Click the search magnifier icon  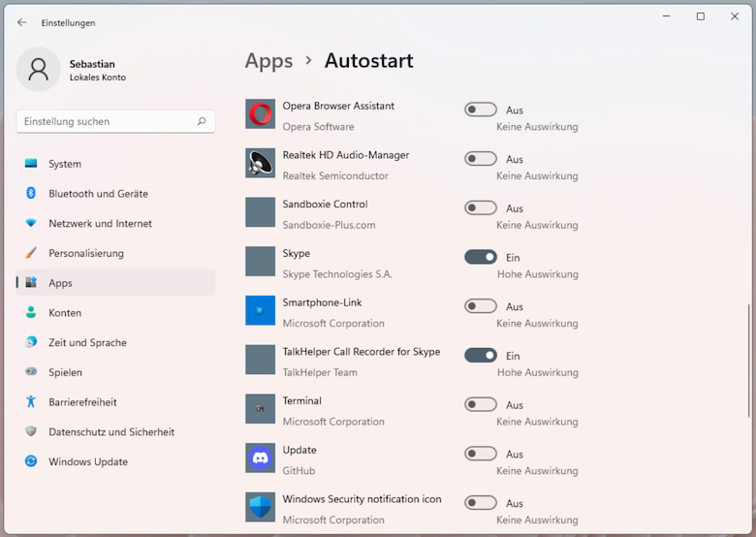[x=202, y=121]
